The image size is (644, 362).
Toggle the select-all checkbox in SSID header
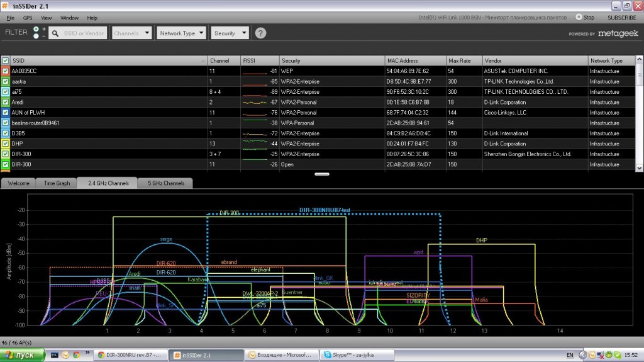coord(6,60)
